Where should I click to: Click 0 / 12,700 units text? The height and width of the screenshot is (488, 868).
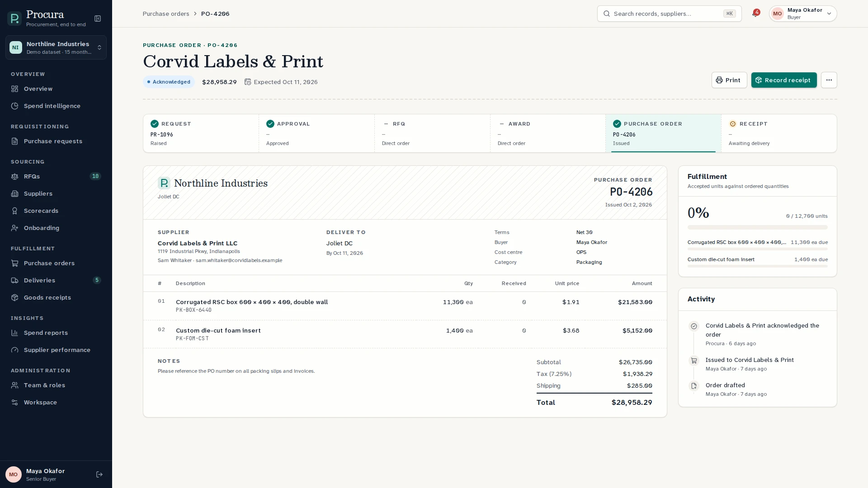[x=807, y=216]
